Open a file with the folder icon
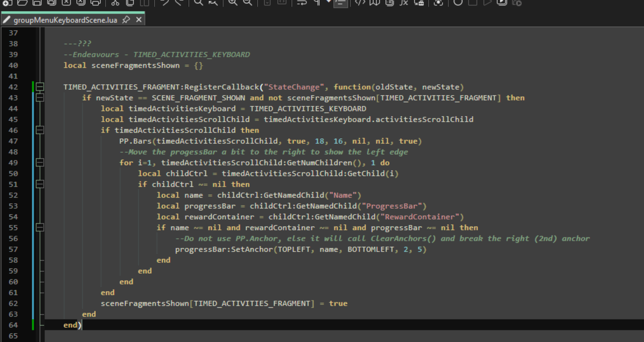The image size is (644, 342). (x=22, y=2)
